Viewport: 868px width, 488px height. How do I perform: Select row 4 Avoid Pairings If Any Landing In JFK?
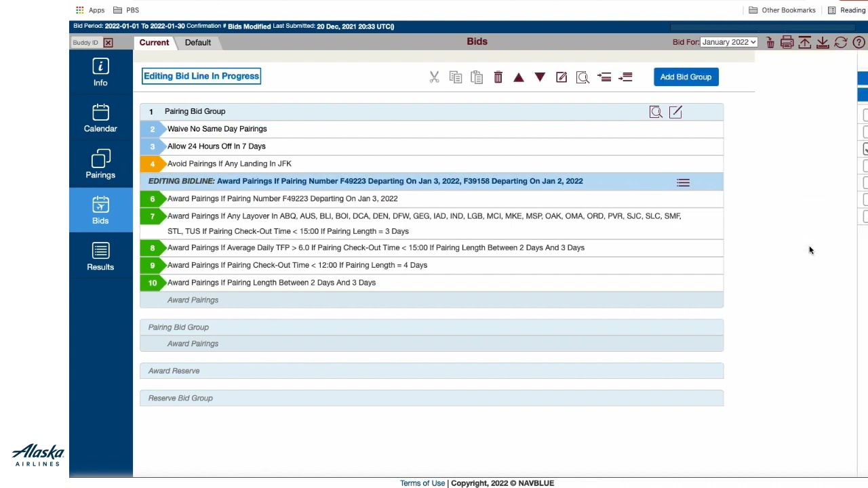click(431, 164)
